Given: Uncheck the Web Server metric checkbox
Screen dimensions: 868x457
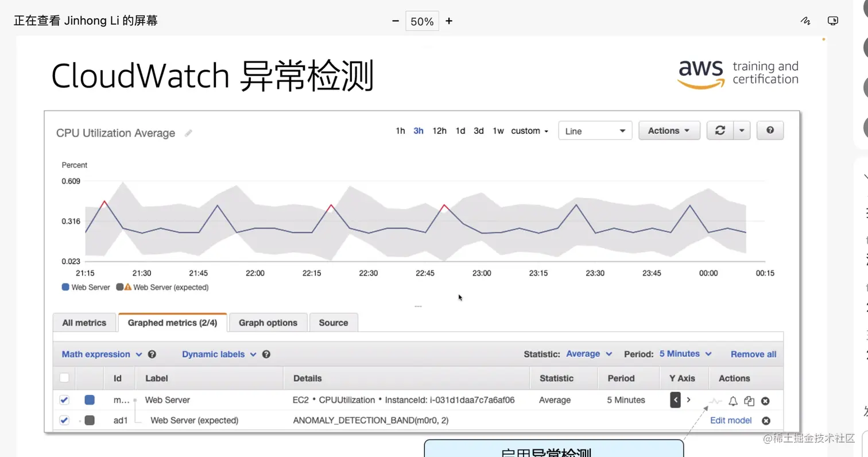Looking at the screenshot, I should [x=64, y=400].
